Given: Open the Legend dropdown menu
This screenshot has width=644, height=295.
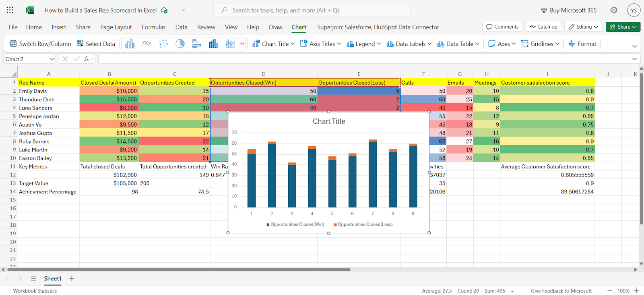Looking at the screenshot, I should click(x=364, y=44).
